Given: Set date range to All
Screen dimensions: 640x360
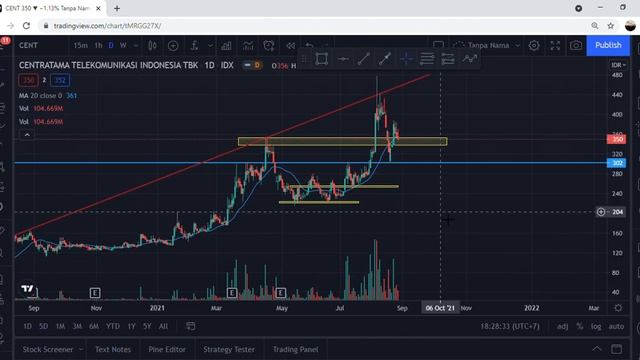Looking at the screenshot, I should click(x=163, y=326).
